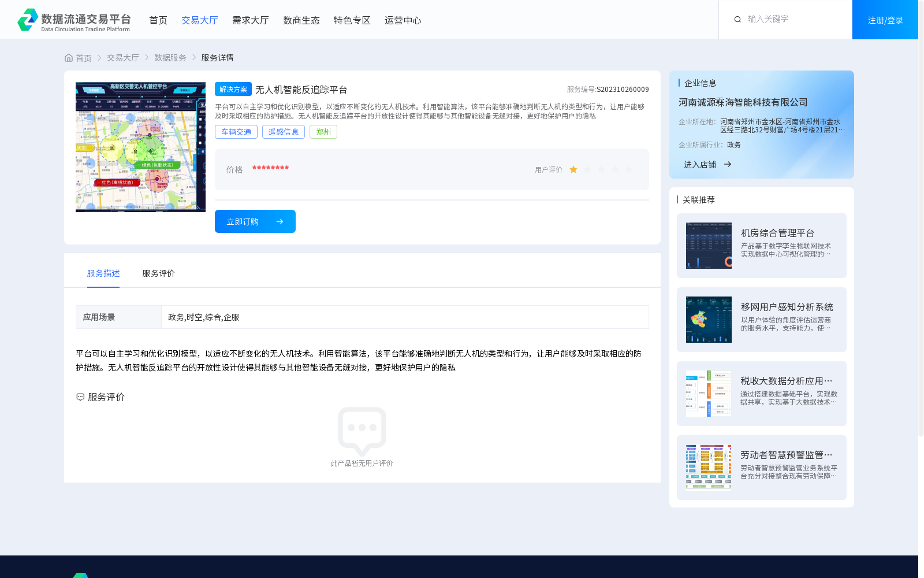This screenshot has width=924, height=578.
Task: Go to 首页 in the breadcrumb
Action: click(x=84, y=58)
